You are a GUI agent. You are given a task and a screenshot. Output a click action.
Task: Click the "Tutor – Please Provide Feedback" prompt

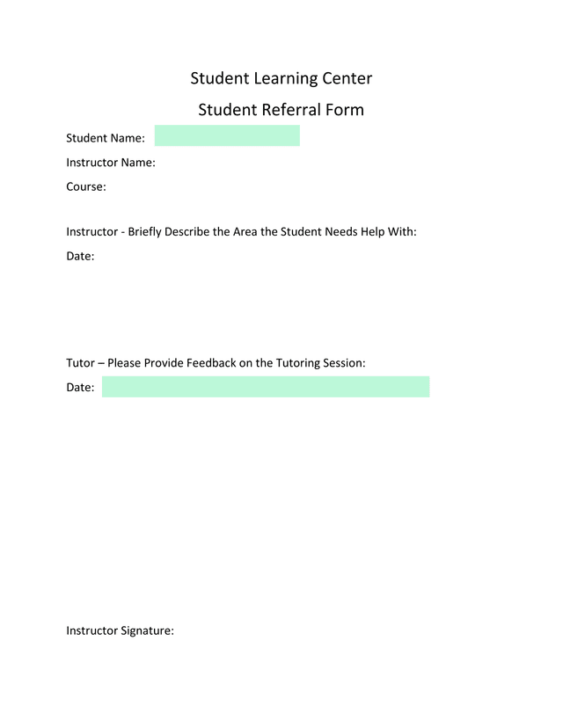tap(216, 362)
